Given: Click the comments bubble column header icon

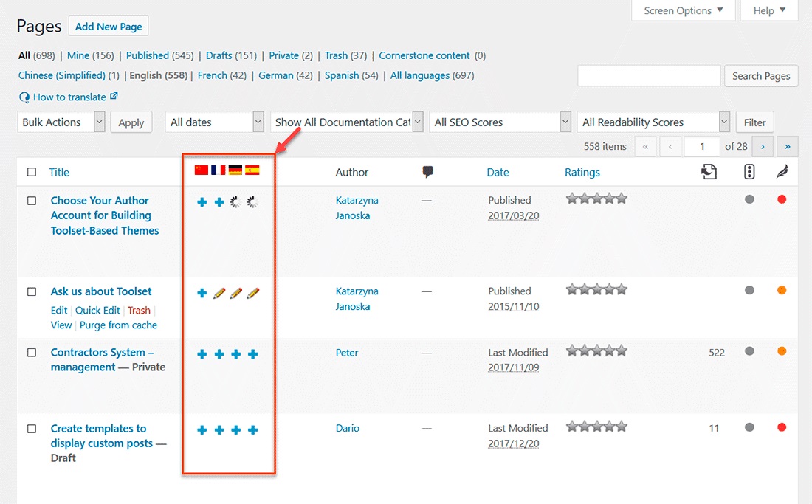Looking at the screenshot, I should (427, 172).
